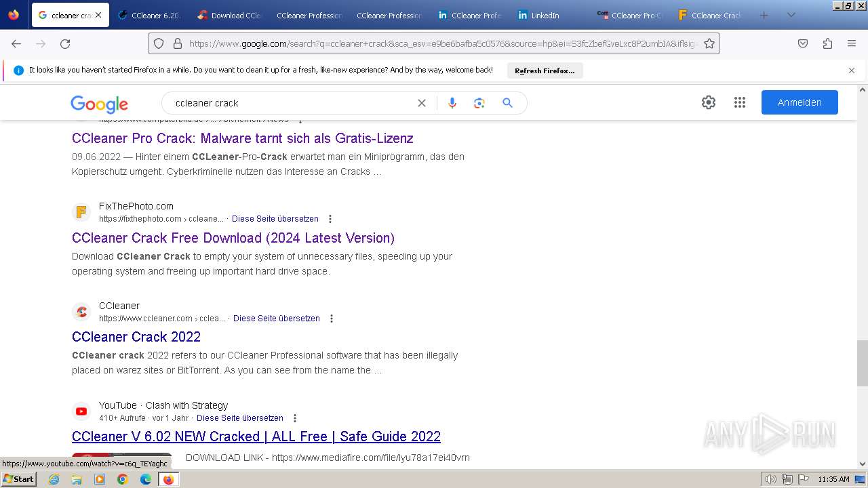Start Google voice search microphone
Image resolution: width=868 pixels, height=488 pixels.
[x=452, y=103]
